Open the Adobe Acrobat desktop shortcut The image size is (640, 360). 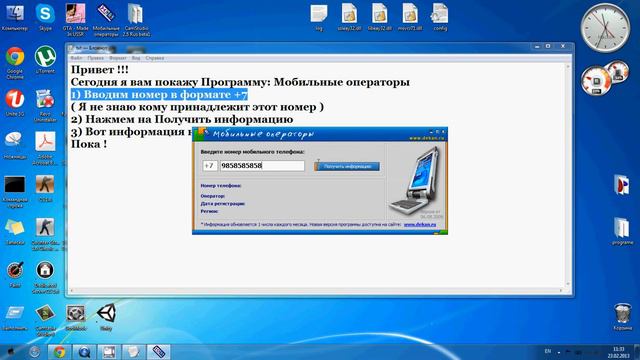coord(45,148)
